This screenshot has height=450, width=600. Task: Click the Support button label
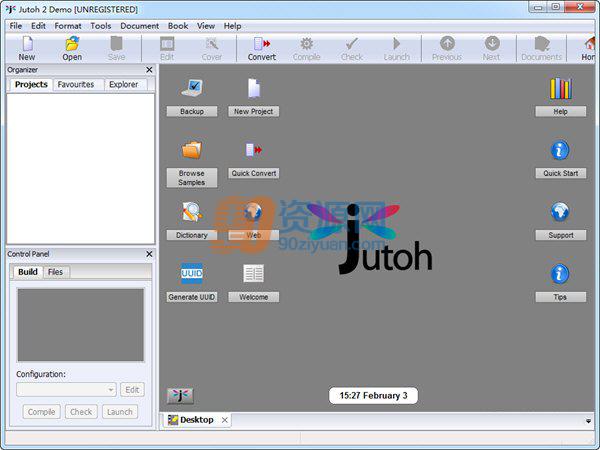tap(561, 235)
